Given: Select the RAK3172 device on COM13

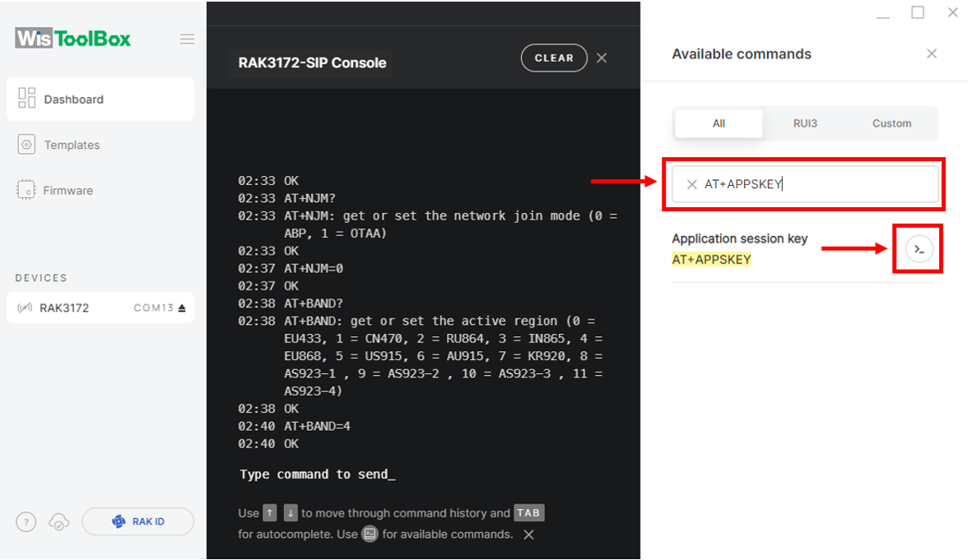Looking at the screenshot, I should point(100,308).
